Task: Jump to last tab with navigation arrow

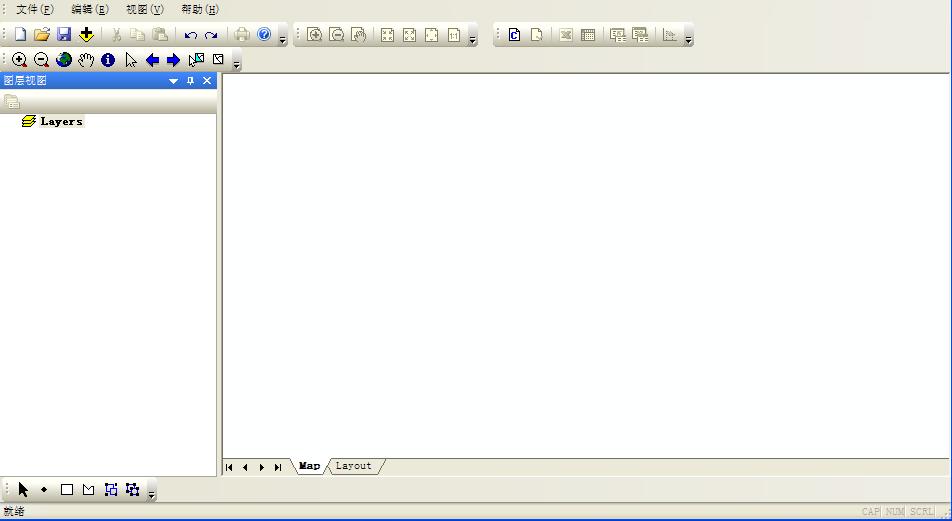Action: [278, 467]
